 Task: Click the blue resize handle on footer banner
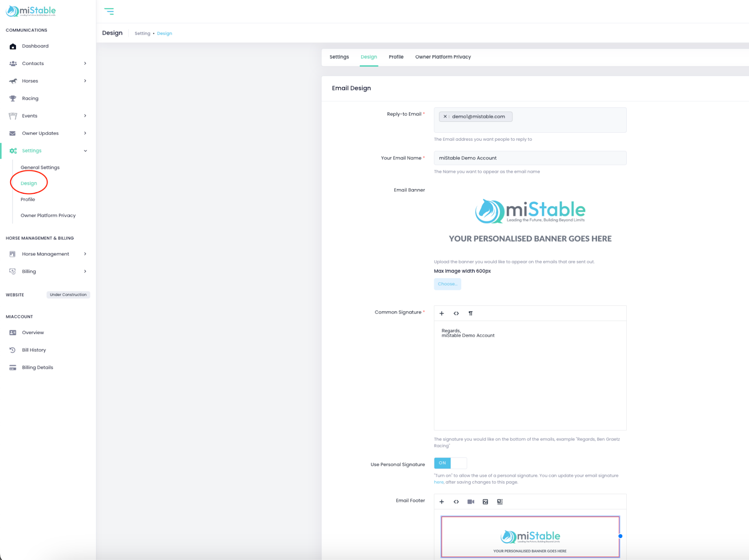click(620, 537)
